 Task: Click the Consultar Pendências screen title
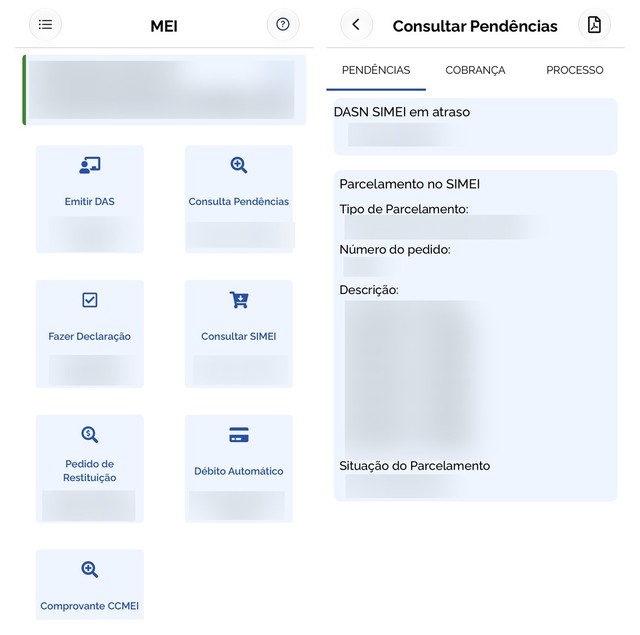pyautogui.click(x=475, y=26)
